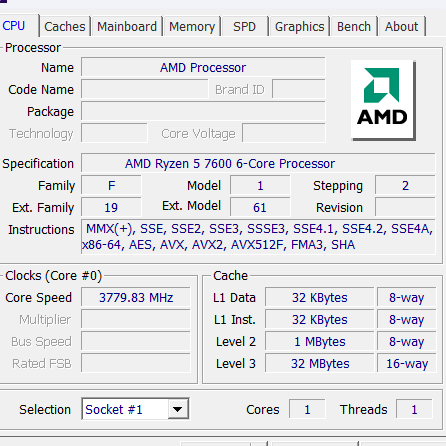
Task: Click the empty Revision field
Action: (405, 207)
